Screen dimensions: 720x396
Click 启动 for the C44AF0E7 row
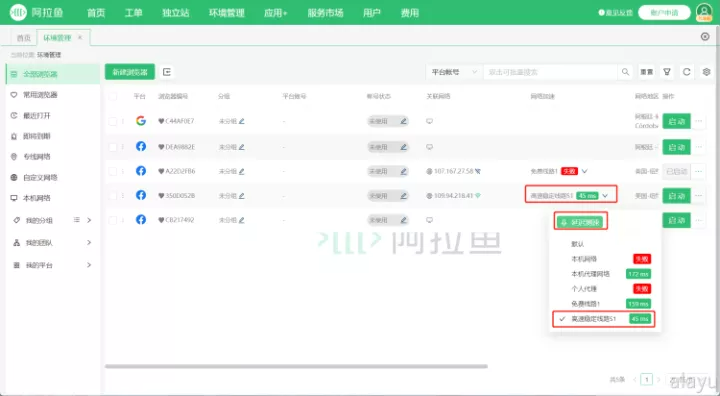(x=676, y=121)
